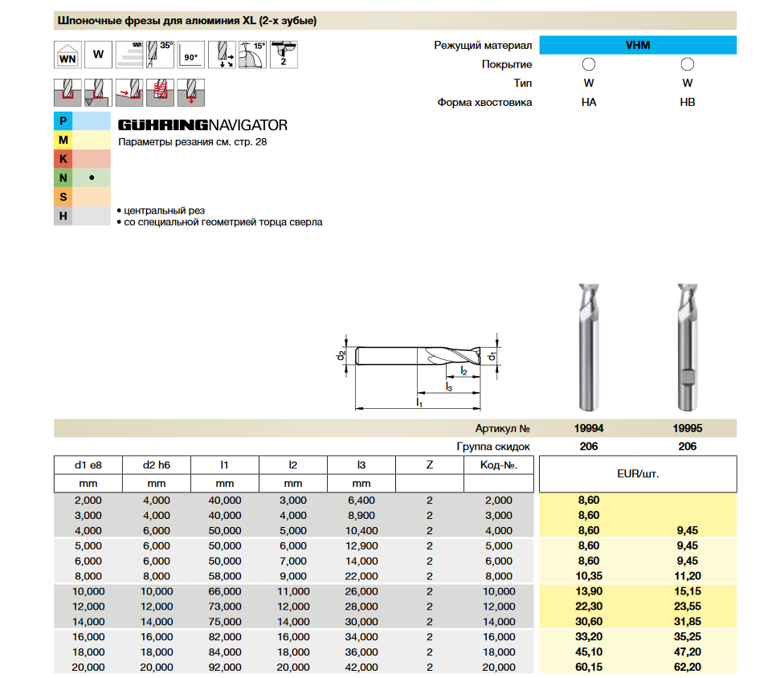Click the 90° corner angle icon
The height and width of the screenshot is (678, 784).
click(190, 55)
